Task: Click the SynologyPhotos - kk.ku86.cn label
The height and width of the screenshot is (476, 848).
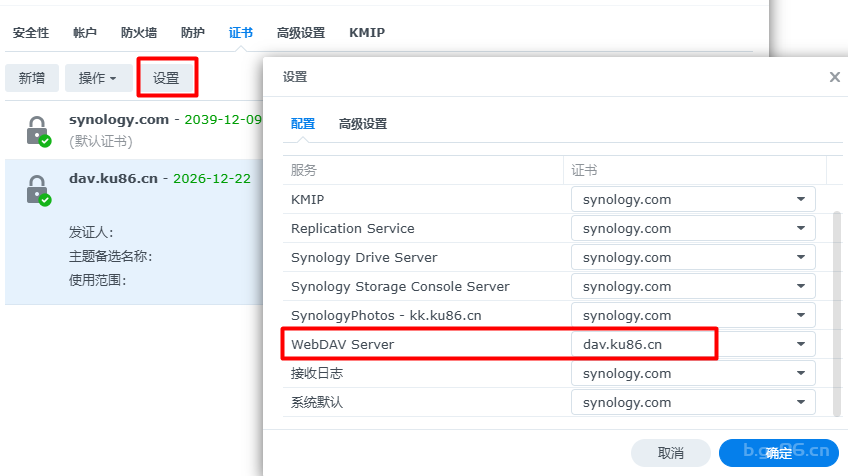Action: pyautogui.click(x=386, y=315)
